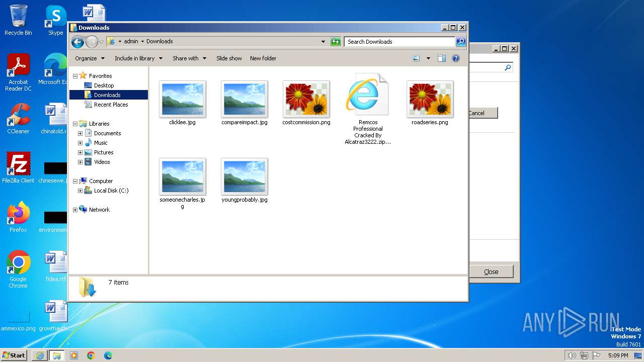The width and height of the screenshot is (644, 362).
Task: Click the Recycle Bin desktop icon
Action: [x=18, y=20]
